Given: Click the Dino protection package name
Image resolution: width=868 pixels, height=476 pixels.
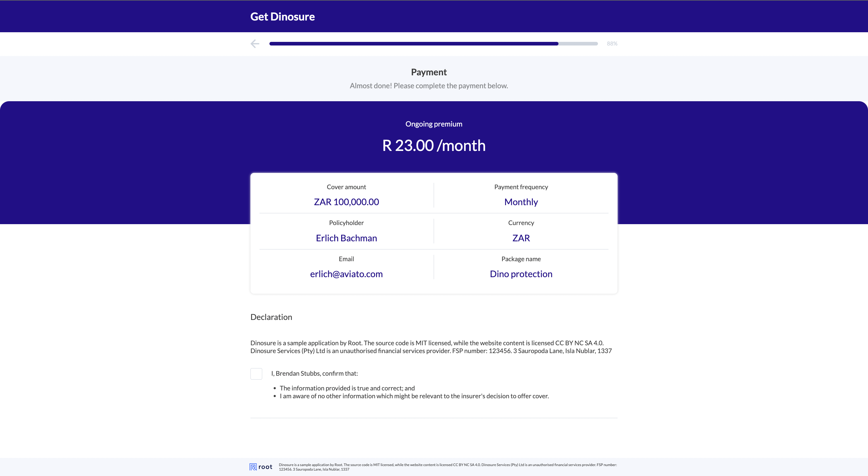Looking at the screenshot, I should 521,274.
